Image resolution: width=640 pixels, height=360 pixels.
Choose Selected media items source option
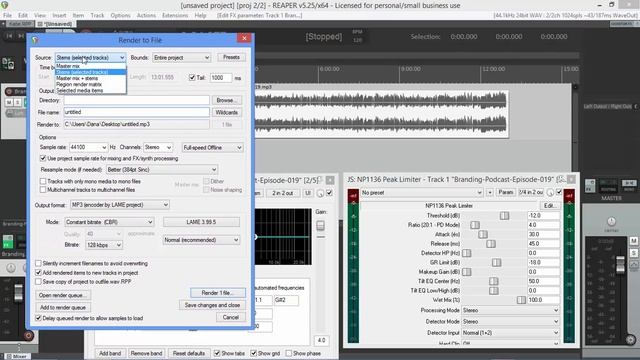click(91, 90)
